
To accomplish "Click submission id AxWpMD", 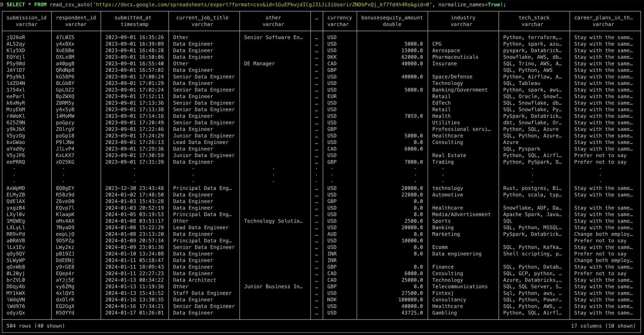I will coord(16,188).
